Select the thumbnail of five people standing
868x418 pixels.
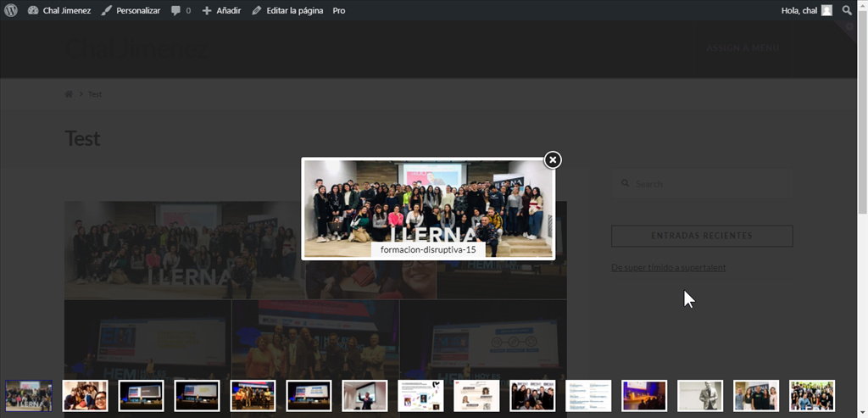(x=756, y=396)
